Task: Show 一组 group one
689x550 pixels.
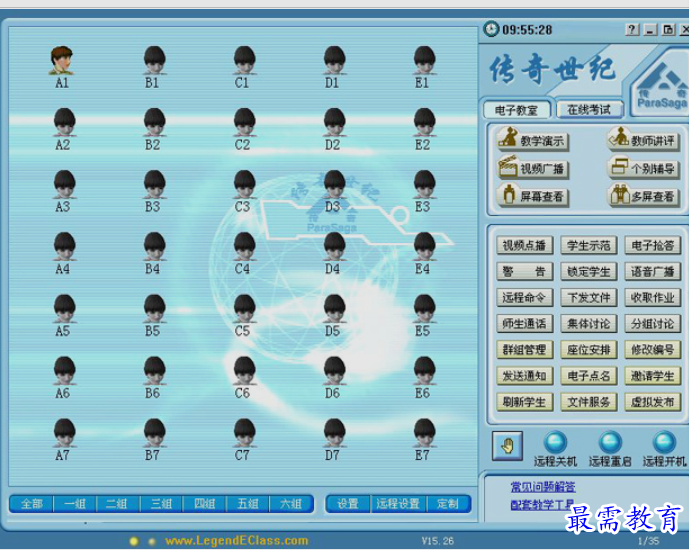Action: pyautogui.click(x=75, y=503)
